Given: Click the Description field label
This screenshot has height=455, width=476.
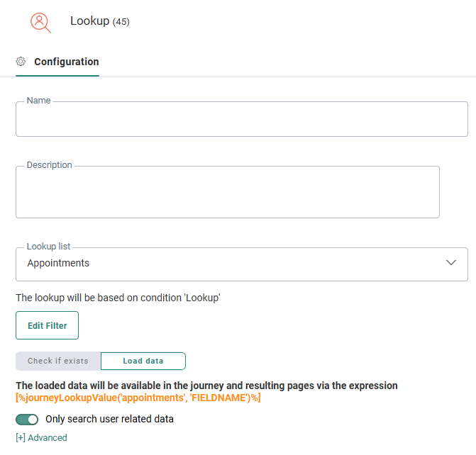Looking at the screenshot, I should click(x=49, y=165).
